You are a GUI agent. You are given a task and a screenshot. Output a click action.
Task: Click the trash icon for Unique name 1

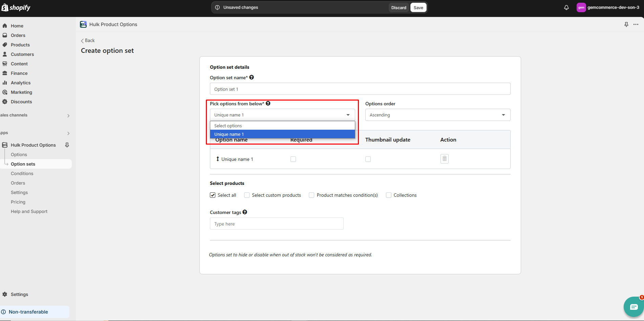pos(444,159)
